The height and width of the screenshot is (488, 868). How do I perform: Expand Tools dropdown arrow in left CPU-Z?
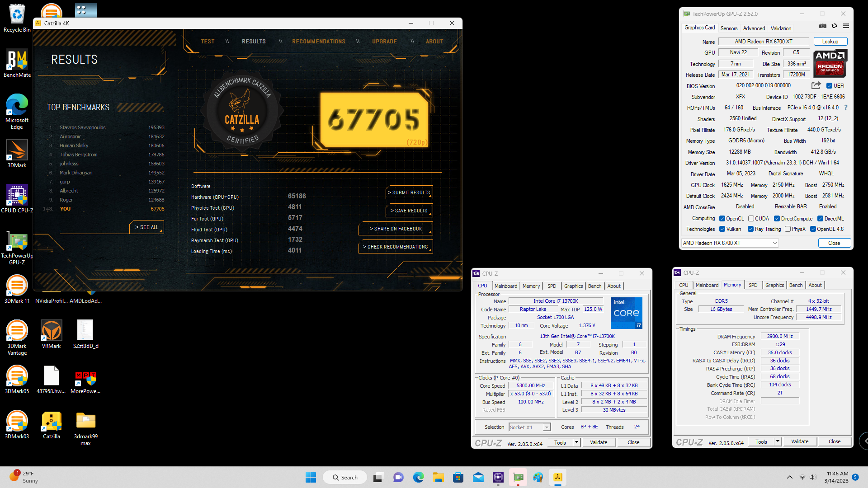(576, 442)
